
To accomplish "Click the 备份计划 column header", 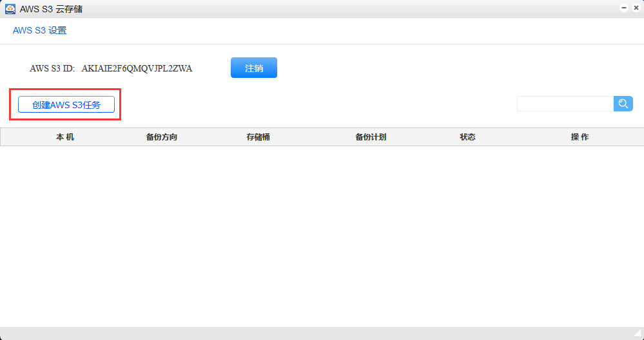I will click(371, 137).
